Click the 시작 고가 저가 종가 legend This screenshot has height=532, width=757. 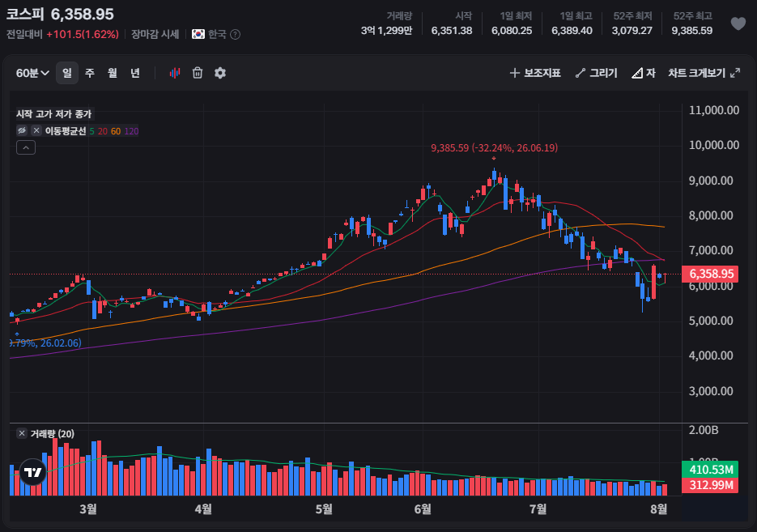(53, 114)
